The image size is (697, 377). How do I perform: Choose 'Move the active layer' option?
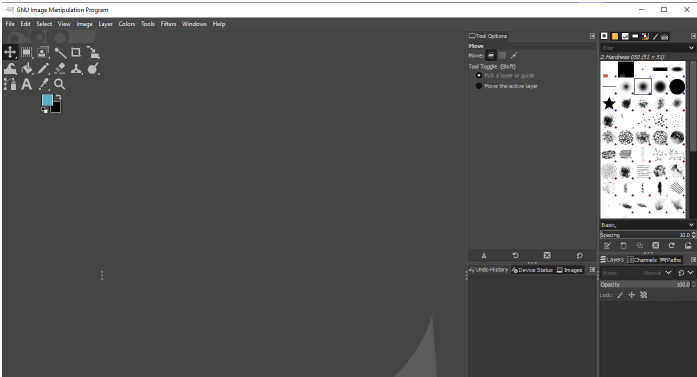point(507,86)
